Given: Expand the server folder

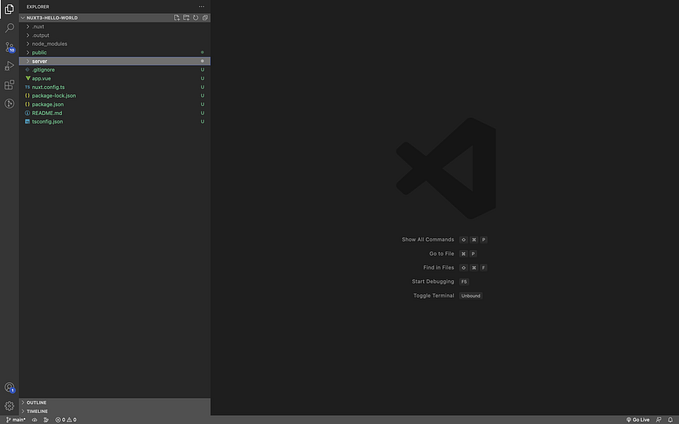Looking at the screenshot, I should (115, 61).
